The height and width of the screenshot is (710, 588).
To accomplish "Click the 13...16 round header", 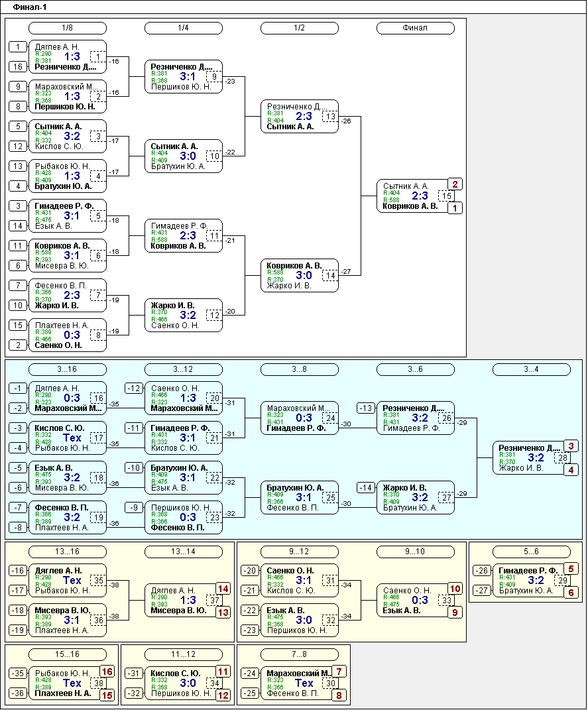I will (68, 552).
